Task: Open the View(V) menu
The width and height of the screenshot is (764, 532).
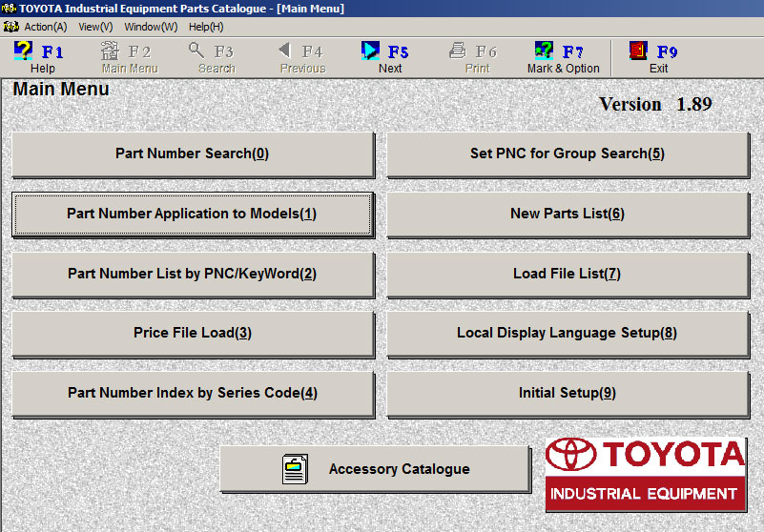Action: [x=95, y=27]
